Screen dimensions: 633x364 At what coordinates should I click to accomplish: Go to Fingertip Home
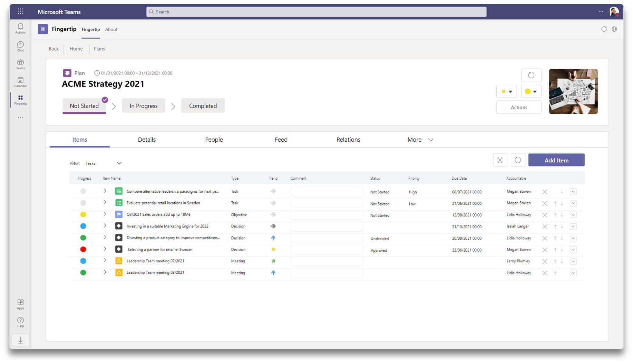pos(76,49)
